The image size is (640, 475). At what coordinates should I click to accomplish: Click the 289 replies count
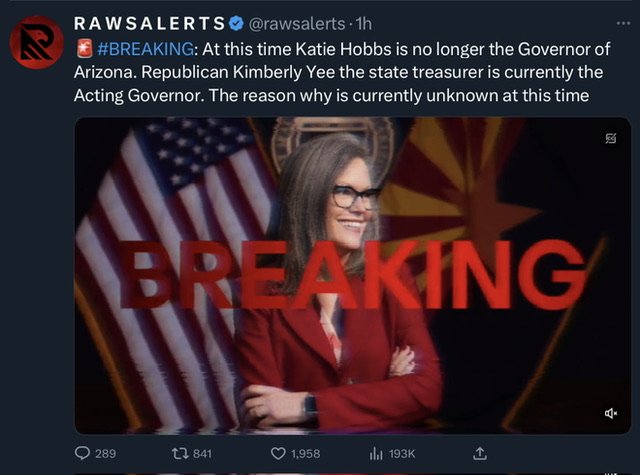(105, 454)
